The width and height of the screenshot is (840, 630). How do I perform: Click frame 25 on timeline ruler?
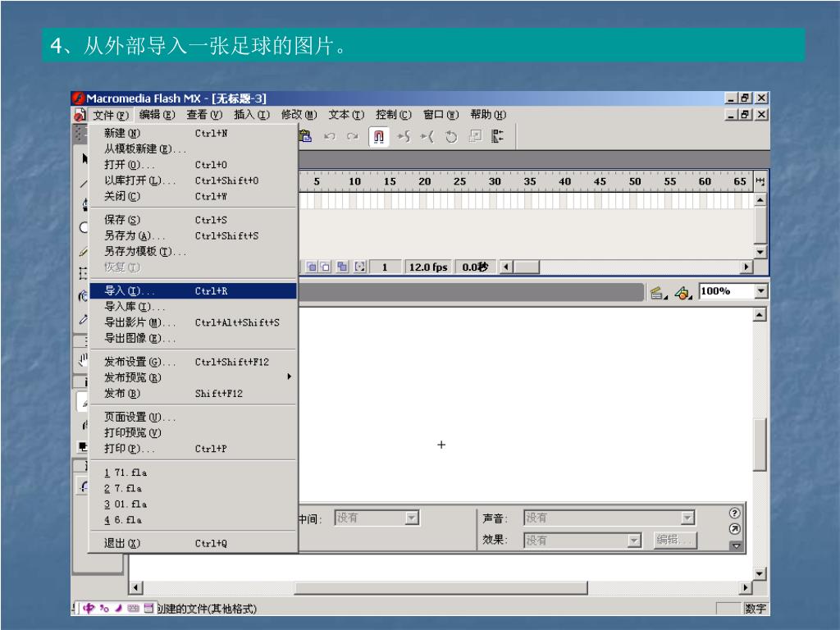point(459,181)
